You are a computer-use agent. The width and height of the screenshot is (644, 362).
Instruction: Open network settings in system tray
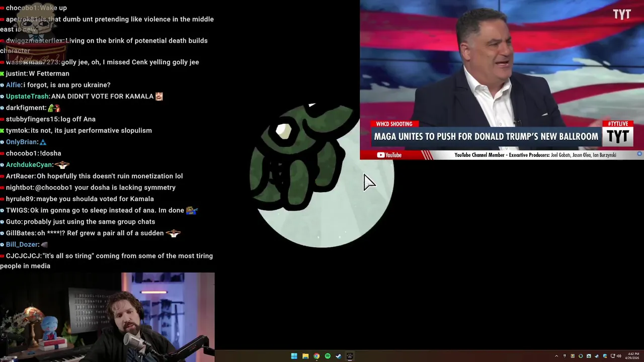pos(613,356)
